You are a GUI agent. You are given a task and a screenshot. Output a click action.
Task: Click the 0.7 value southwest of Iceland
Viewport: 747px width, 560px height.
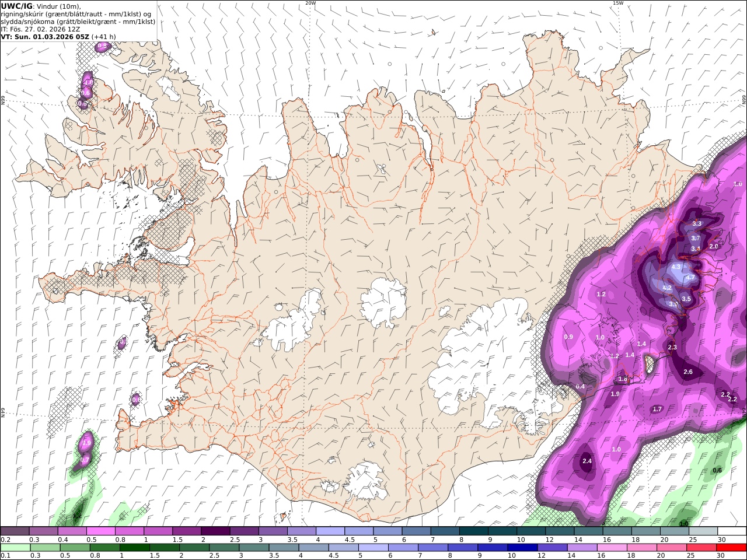85,460
